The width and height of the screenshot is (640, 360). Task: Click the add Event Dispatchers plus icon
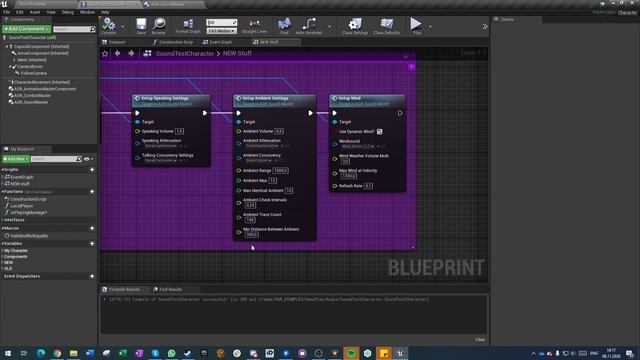(x=92, y=276)
